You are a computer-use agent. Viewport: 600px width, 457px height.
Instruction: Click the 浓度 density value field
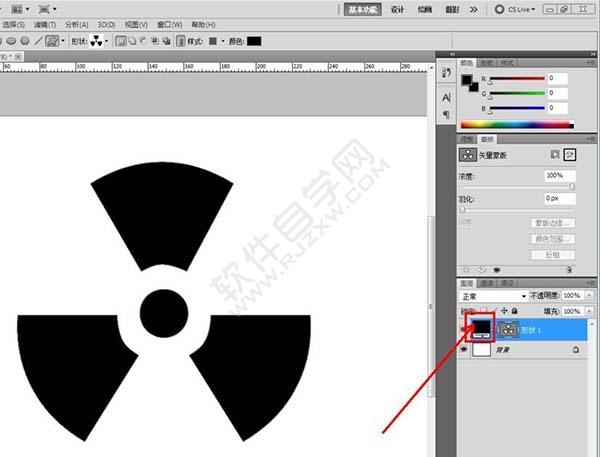coord(560,176)
